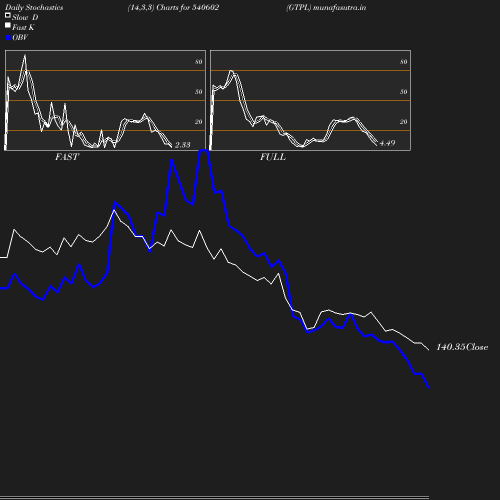Click the blue OBV legend swatch

[x=8, y=38]
